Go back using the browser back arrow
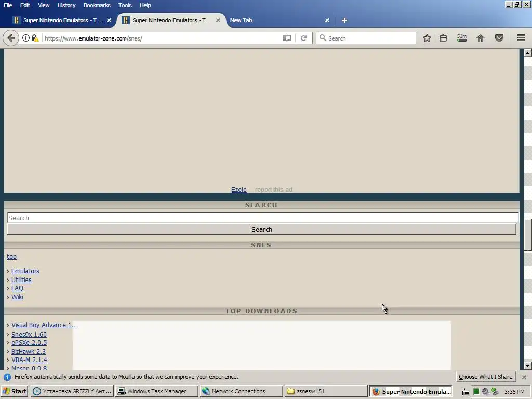532x399 pixels. (11, 38)
